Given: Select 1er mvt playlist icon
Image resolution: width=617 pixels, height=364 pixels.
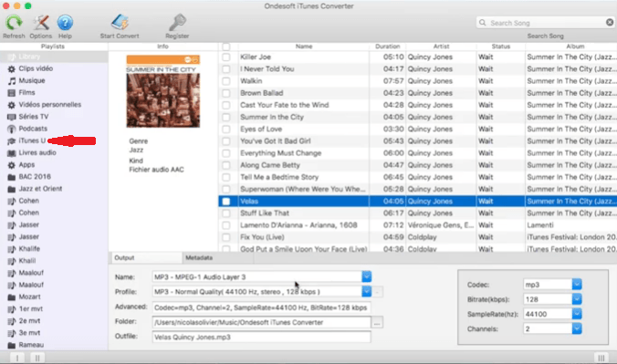Looking at the screenshot, I should [x=12, y=309].
